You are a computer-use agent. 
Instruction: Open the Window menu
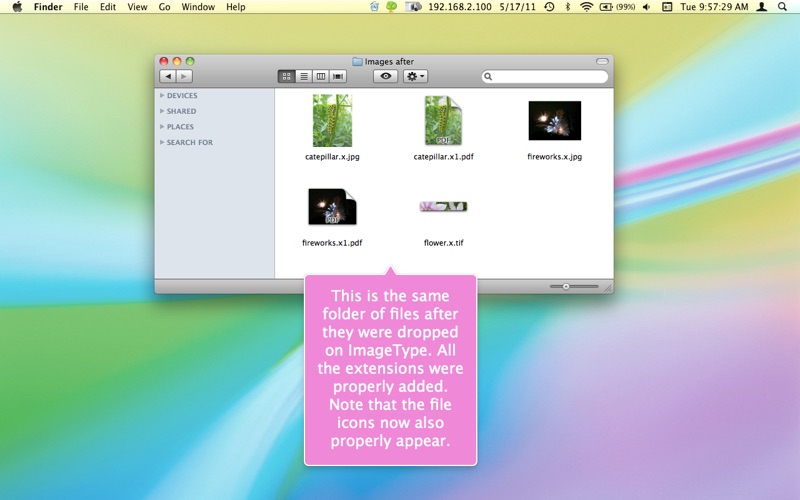click(198, 7)
